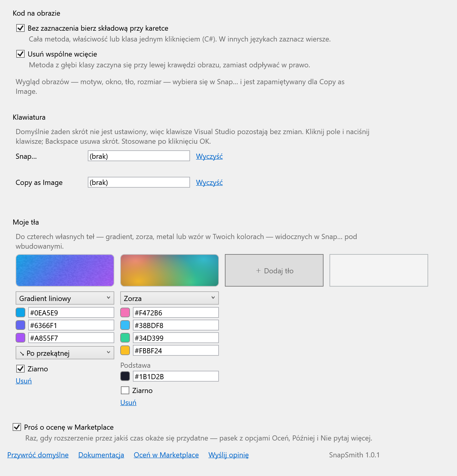Screen dimensions: 457x476
Task: Expand the 'Po przekątnej' direction dropdown
Action: (65, 353)
